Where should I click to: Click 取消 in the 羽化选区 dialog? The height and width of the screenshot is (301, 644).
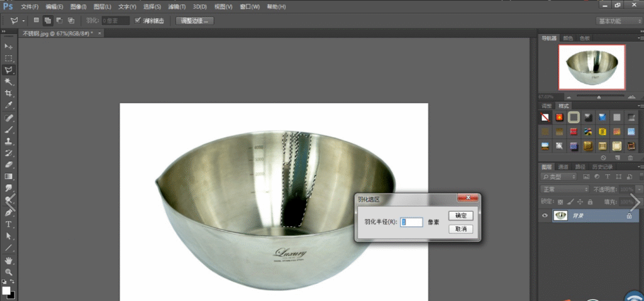(x=461, y=229)
